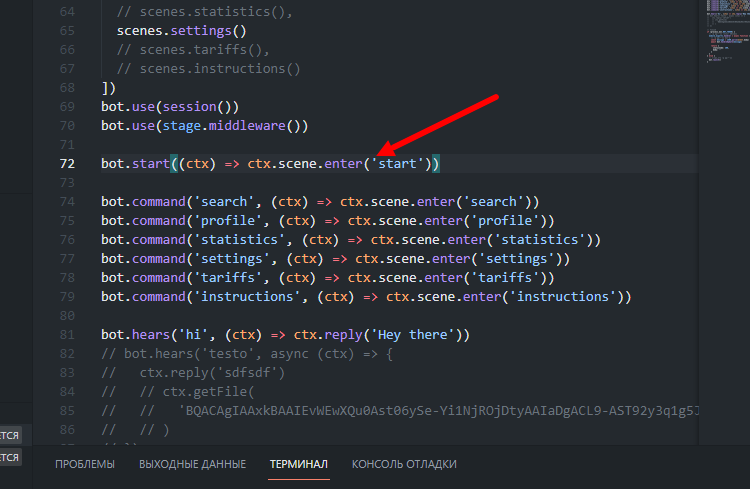Switch to ВЫХОДНЫЕ ДАННЫЕ tab
The height and width of the screenshot is (489, 750).
coord(192,464)
